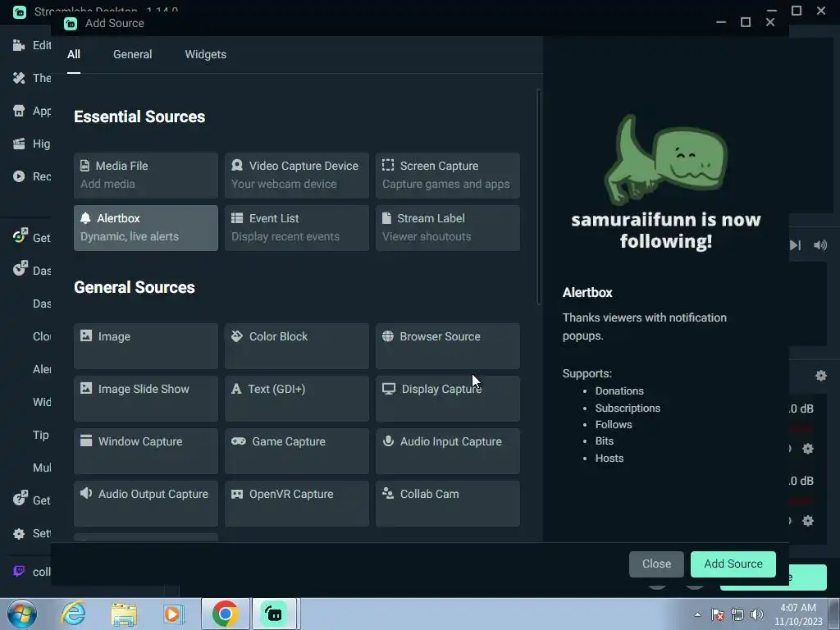Choose Game Capture source

coord(297,451)
